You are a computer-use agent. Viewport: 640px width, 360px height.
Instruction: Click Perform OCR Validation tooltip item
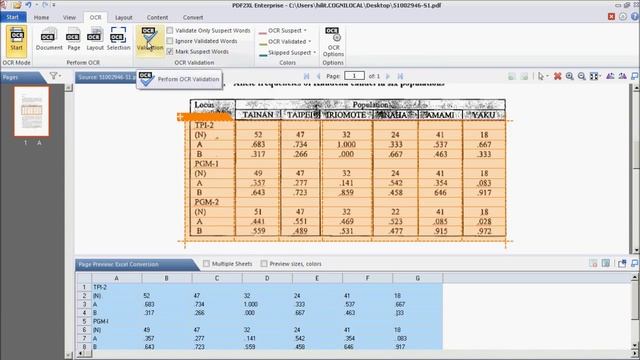tap(180, 79)
